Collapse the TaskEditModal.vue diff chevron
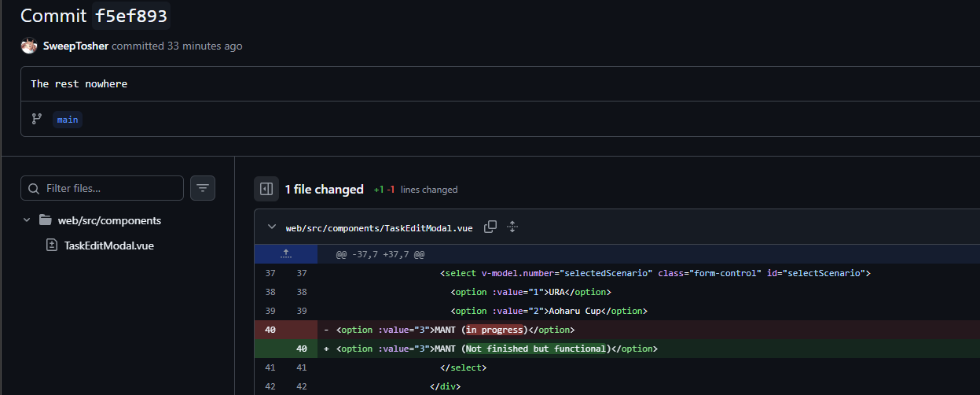 pyautogui.click(x=272, y=227)
